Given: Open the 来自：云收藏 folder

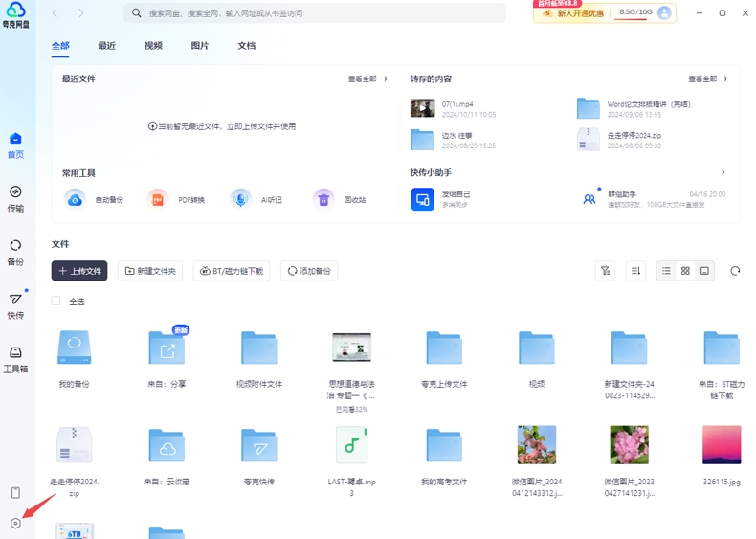Looking at the screenshot, I should point(167,445).
